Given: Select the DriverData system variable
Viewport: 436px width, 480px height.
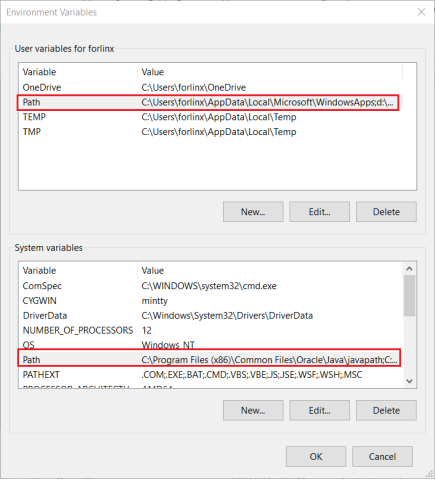Looking at the screenshot, I should coord(210,315).
